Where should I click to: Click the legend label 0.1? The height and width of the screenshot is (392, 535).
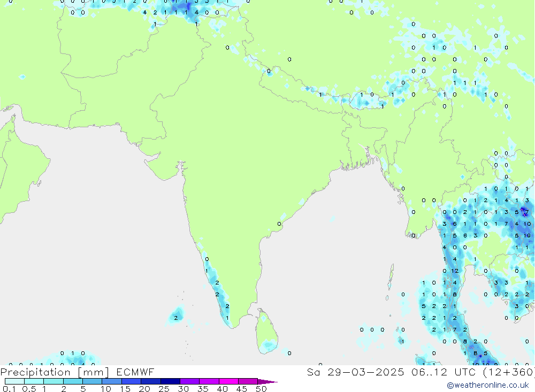click(9, 389)
